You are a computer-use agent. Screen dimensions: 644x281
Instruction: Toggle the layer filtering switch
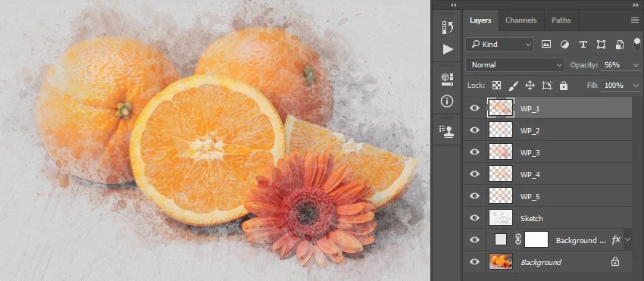637,45
